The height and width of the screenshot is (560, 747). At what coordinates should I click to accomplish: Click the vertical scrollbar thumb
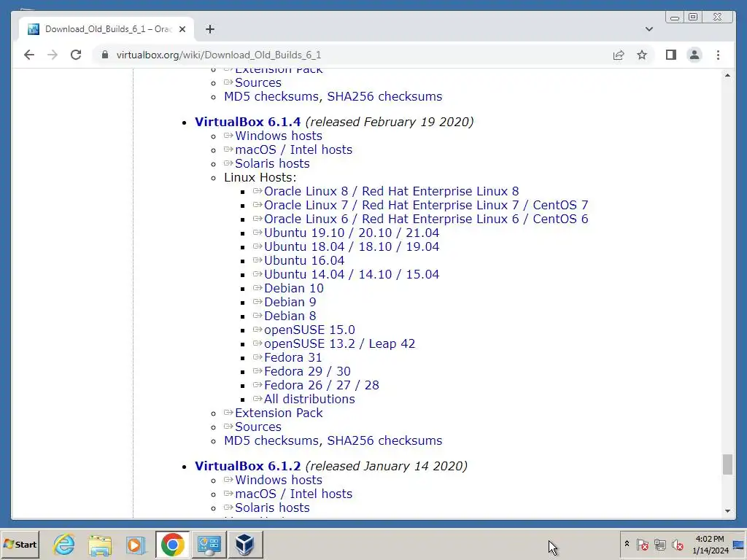(x=727, y=464)
